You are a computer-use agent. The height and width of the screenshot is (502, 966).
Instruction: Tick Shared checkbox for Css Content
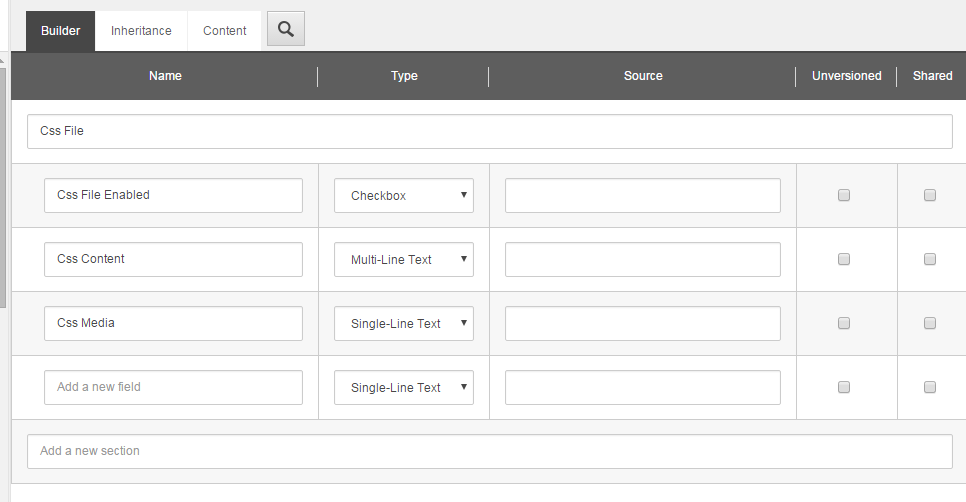(930, 260)
